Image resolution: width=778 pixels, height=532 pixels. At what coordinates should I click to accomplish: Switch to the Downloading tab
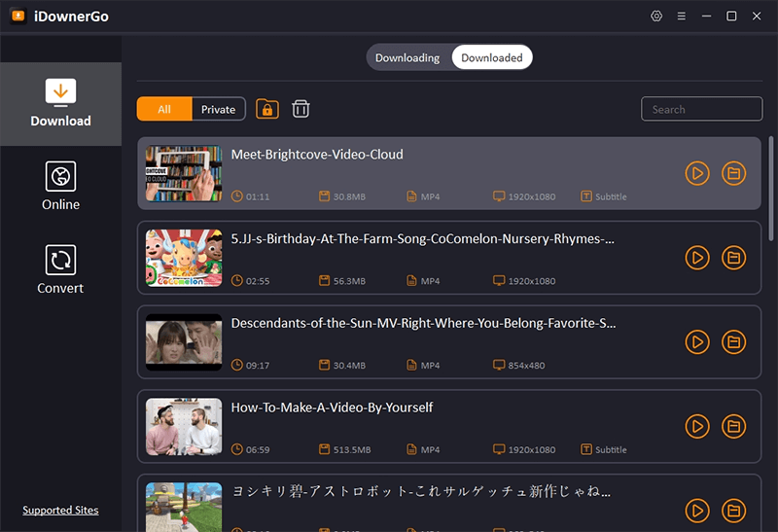tap(407, 57)
